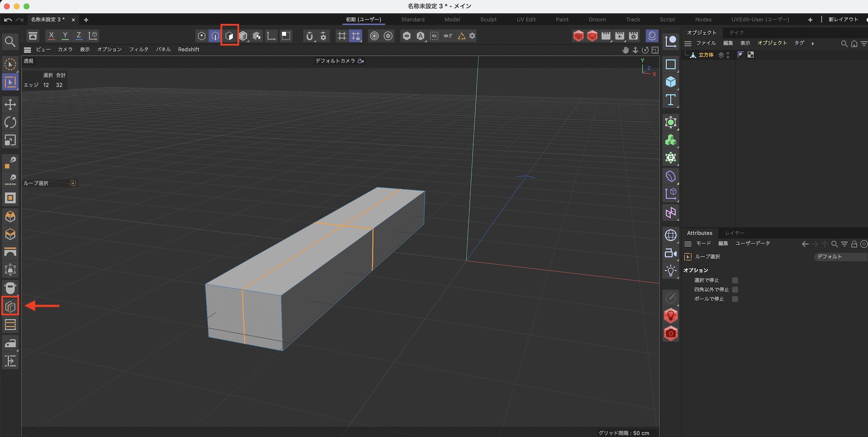This screenshot has width=868, height=437.
Task: Select the Move tool in left toolbar
Action: [10, 104]
